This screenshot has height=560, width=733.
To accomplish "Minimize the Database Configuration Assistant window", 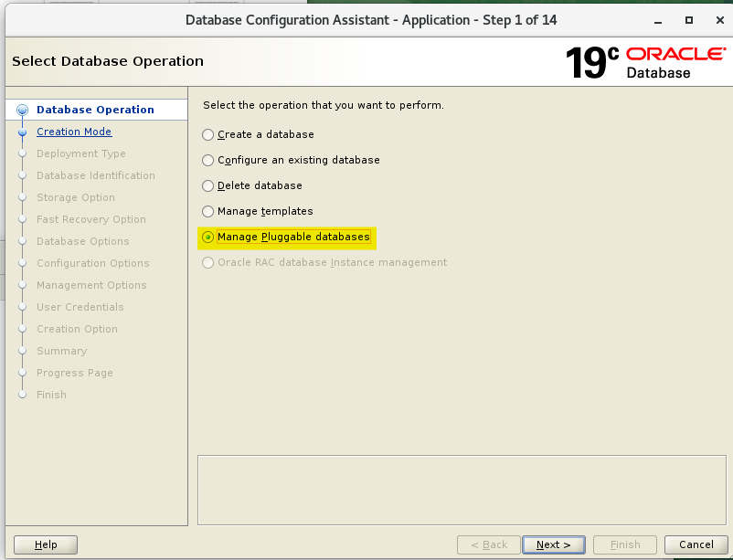I will click(658, 21).
